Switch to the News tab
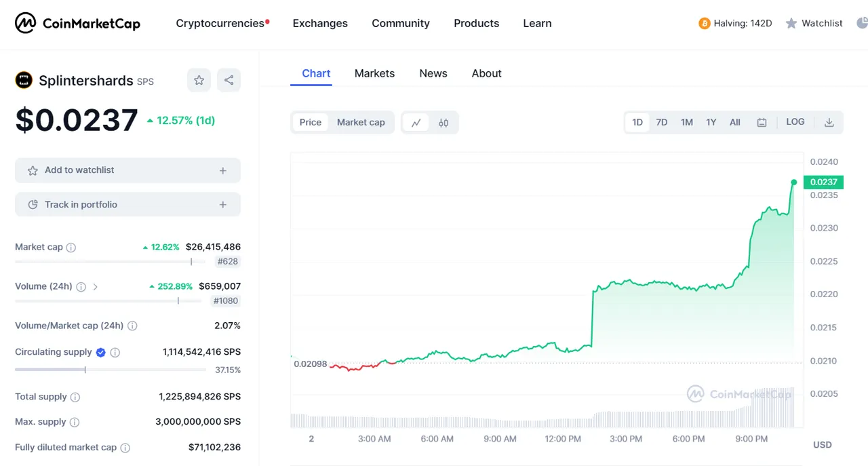The width and height of the screenshot is (868, 466). (x=433, y=73)
